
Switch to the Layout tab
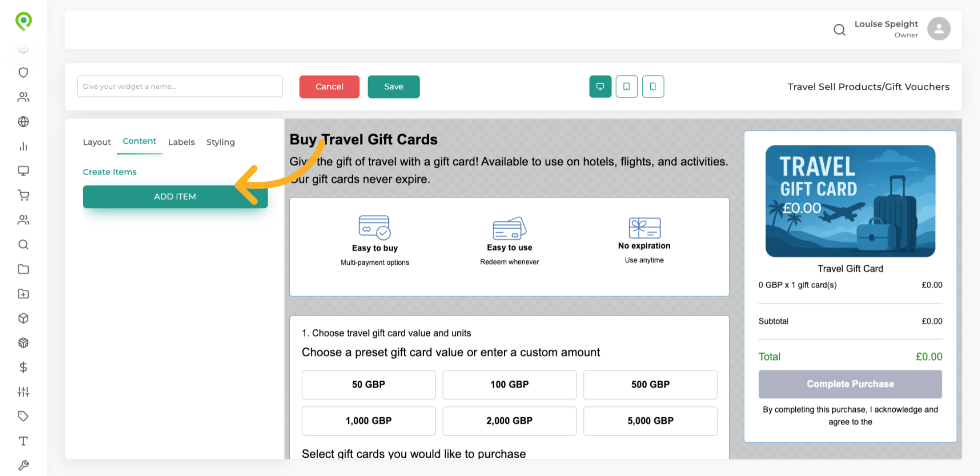96,142
